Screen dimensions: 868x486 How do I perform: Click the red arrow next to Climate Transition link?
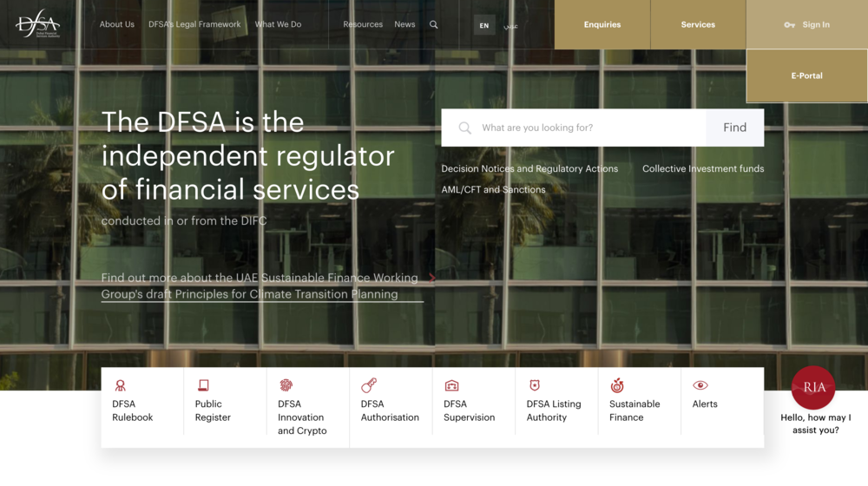click(431, 278)
